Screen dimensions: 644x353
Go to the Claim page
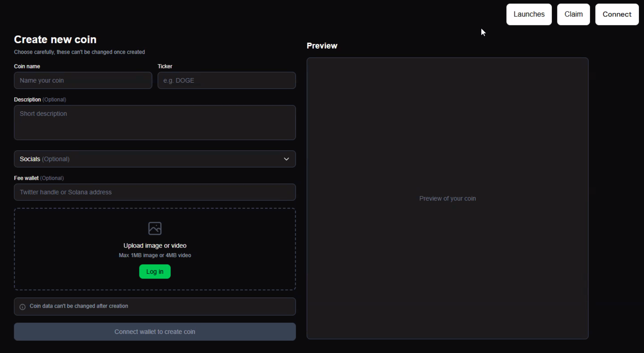click(573, 14)
